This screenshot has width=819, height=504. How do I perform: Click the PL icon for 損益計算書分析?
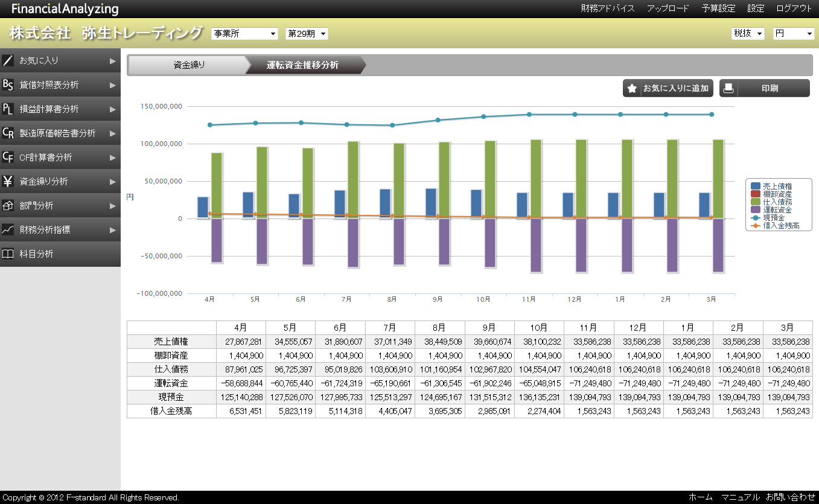pos(8,109)
